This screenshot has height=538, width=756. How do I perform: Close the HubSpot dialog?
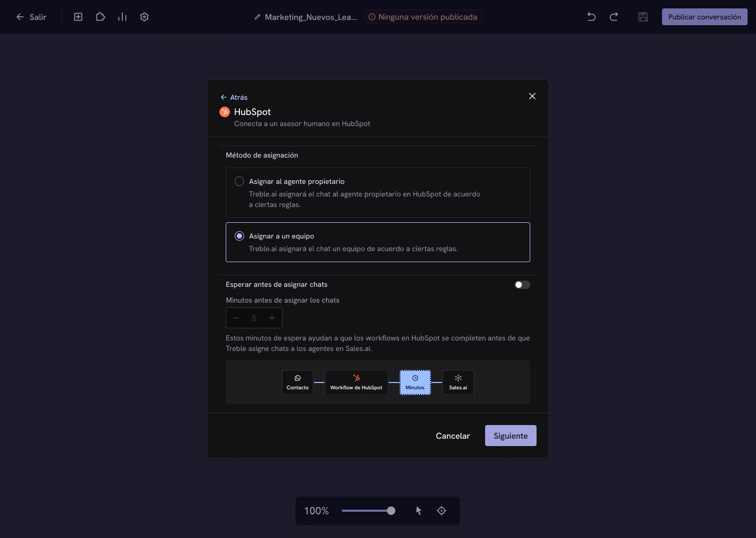pyautogui.click(x=532, y=96)
